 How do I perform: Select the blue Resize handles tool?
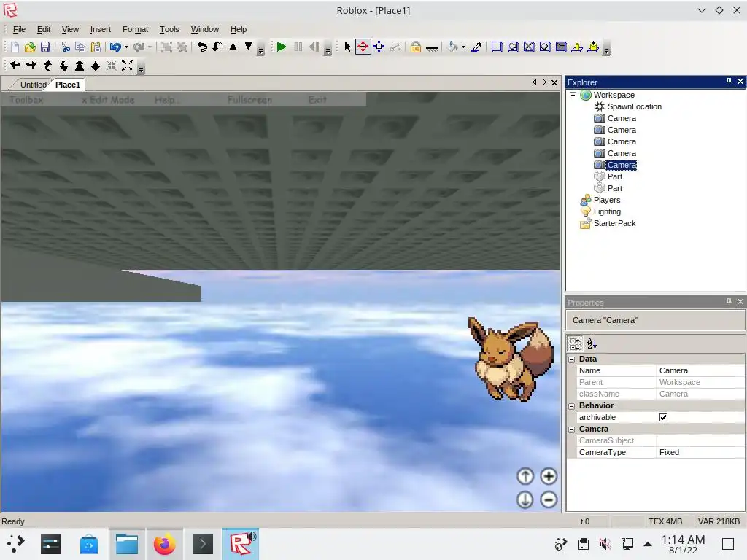pyautogui.click(x=379, y=47)
